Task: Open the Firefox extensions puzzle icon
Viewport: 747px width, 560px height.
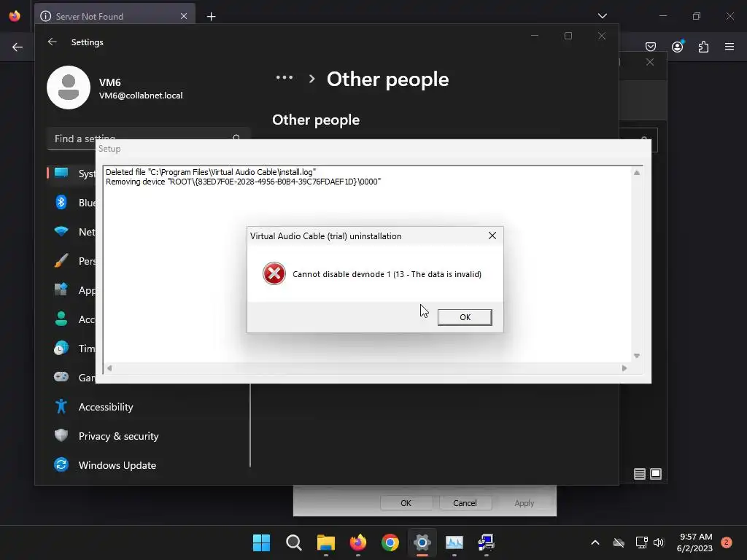Action: [703, 47]
